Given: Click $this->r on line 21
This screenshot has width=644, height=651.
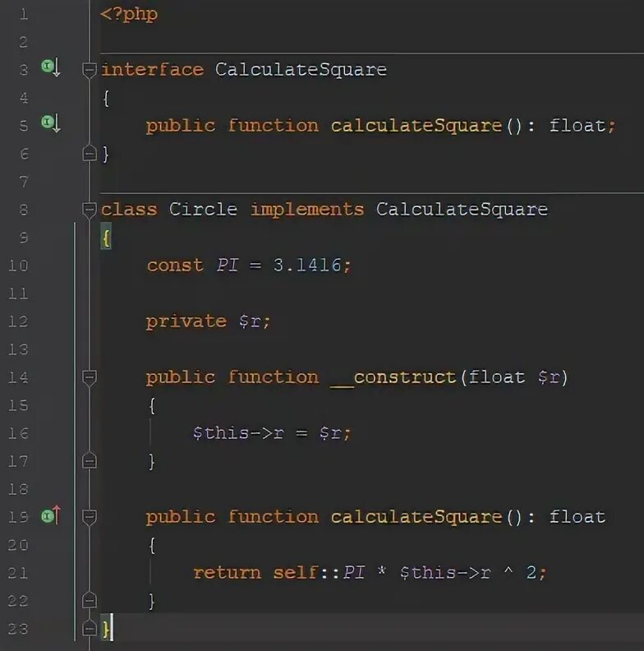Looking at the screenshot, I should (445, 573).
